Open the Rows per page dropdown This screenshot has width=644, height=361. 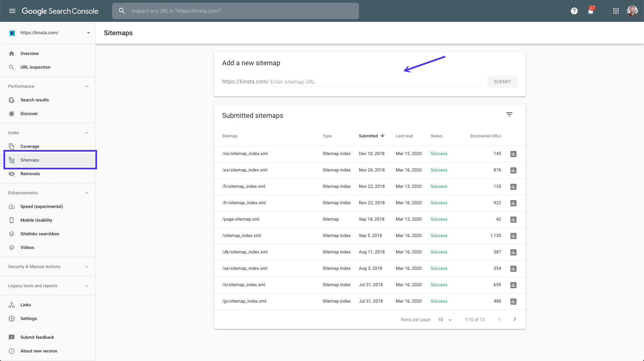[445, 320]
